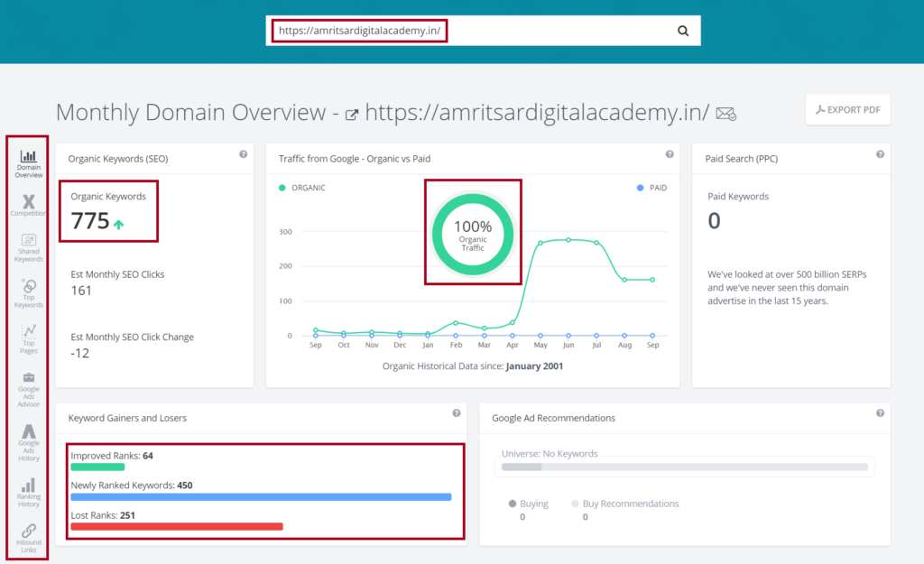The image size is (924, 564).
Task: Click the EXPORT PDF button
Action: (x=848, y=109)
